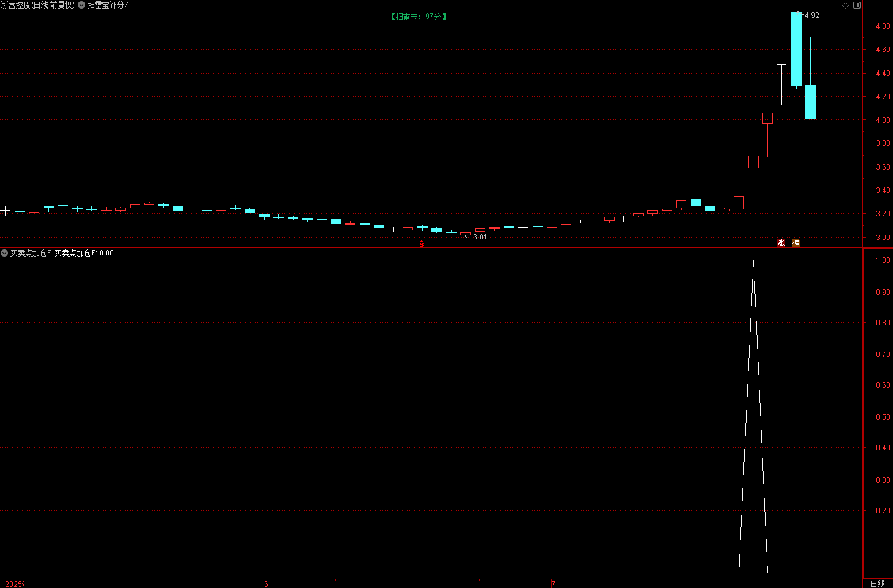893x588 pixels.
Task: Click the 日线 period button at bottom right
Action: (x=878, y=584)
